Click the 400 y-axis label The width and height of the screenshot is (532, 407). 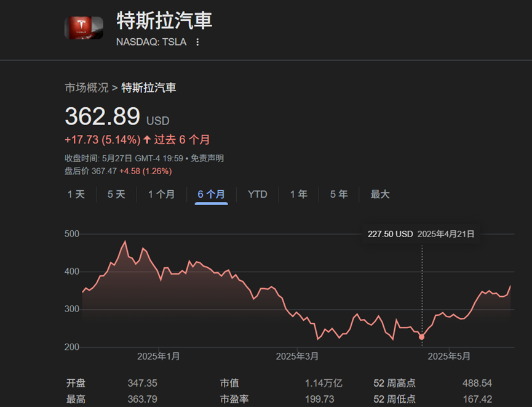pos(72,272)
